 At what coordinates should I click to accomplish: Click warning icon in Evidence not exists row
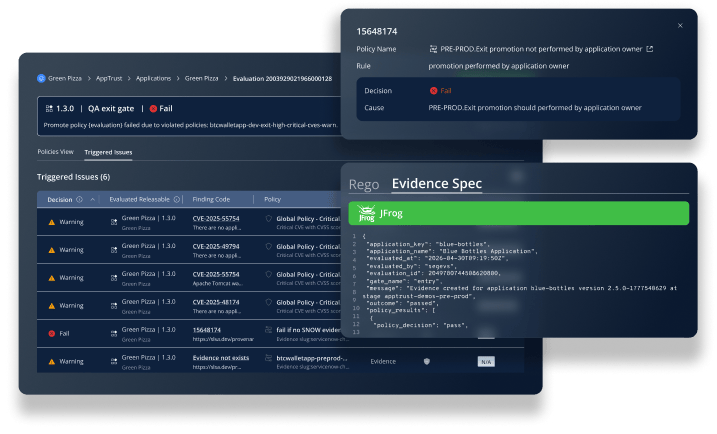click(x=52, y=362)
